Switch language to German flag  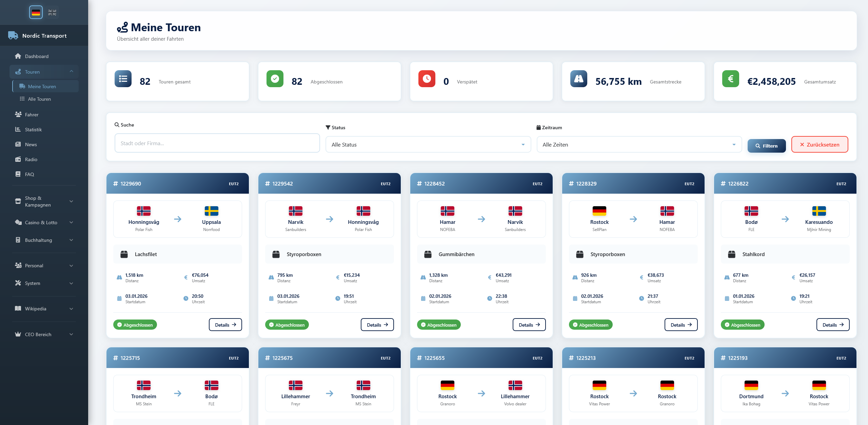point(36,13)
